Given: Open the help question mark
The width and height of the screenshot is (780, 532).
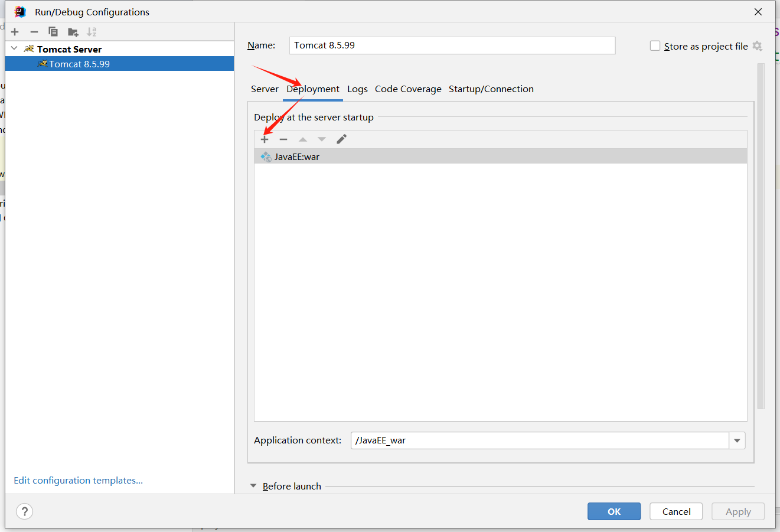Looking at the screenshot, I should (x=25, y=511).
